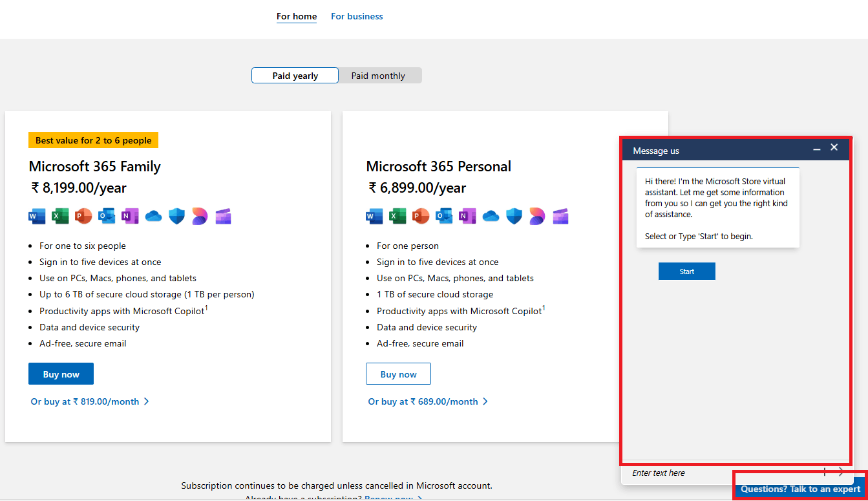The image size is (868, 501).
Task: Switch to the For business tab
Action: pos(357,17)
